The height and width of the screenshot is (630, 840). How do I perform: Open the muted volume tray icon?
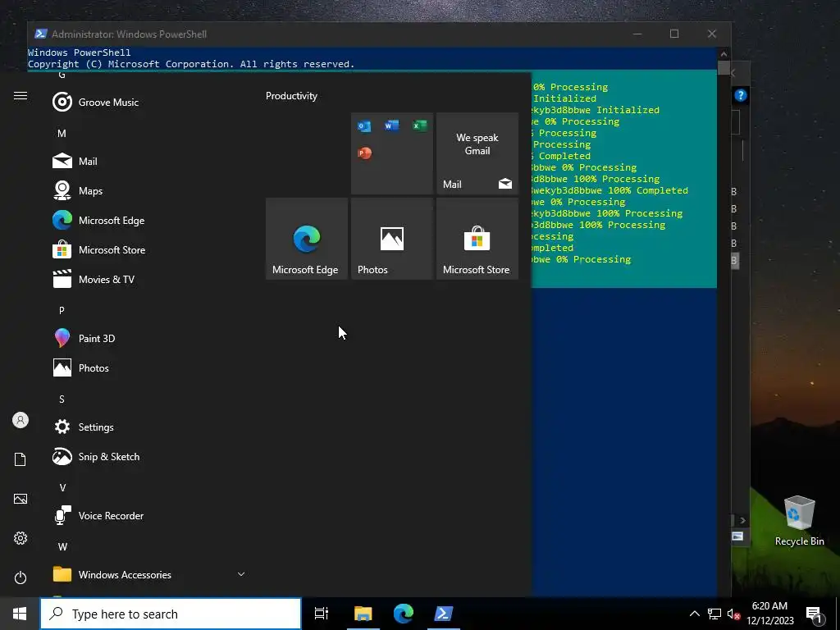pyautogui.click(x=734, y=614)
